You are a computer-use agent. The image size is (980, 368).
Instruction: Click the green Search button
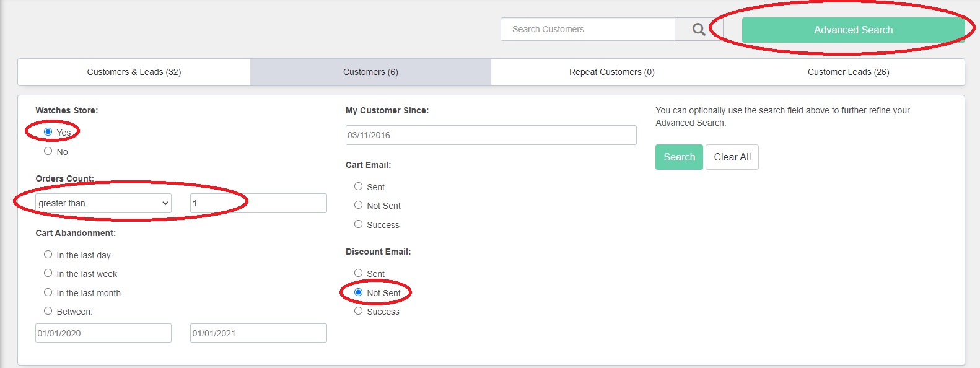click(679, 157)
